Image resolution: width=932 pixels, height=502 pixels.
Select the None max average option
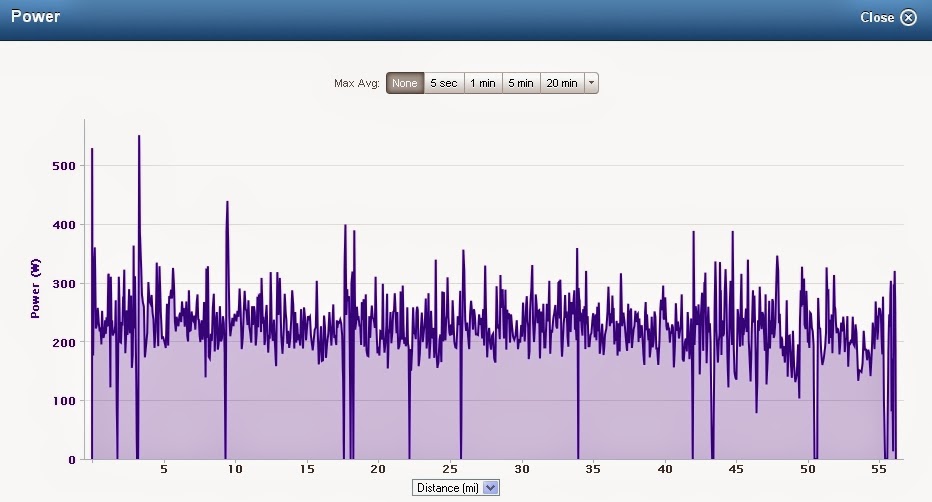coord(405,83)
